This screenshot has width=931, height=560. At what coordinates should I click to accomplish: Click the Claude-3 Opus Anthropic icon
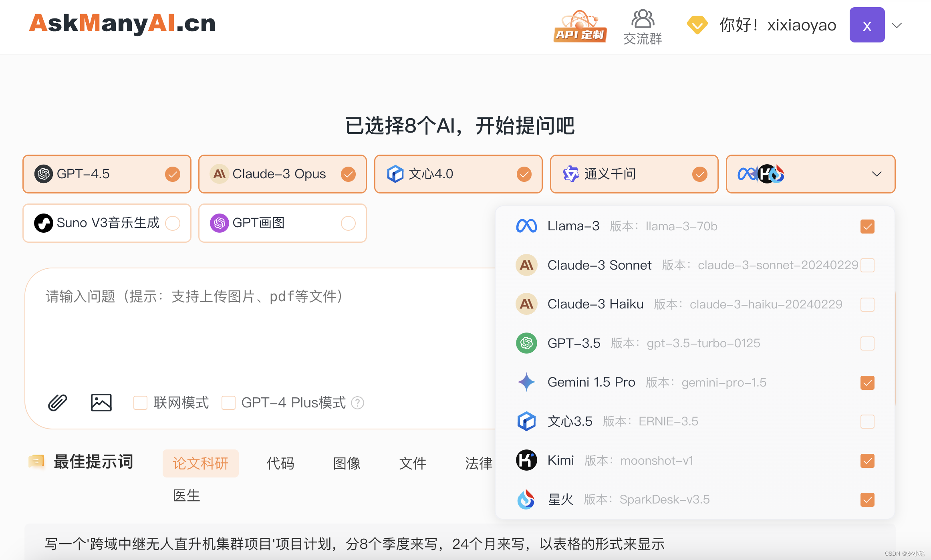219,174
